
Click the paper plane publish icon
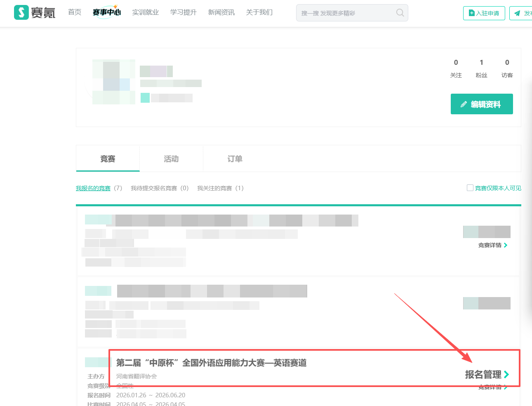(x=517, y=13)
